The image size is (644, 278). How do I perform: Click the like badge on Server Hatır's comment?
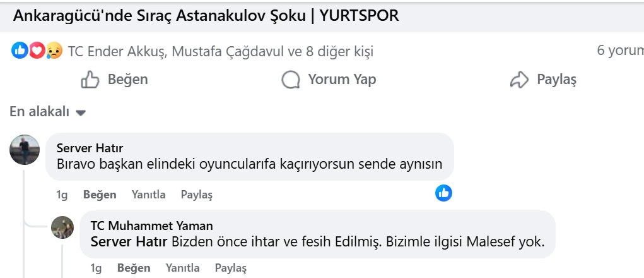point(444,193)
